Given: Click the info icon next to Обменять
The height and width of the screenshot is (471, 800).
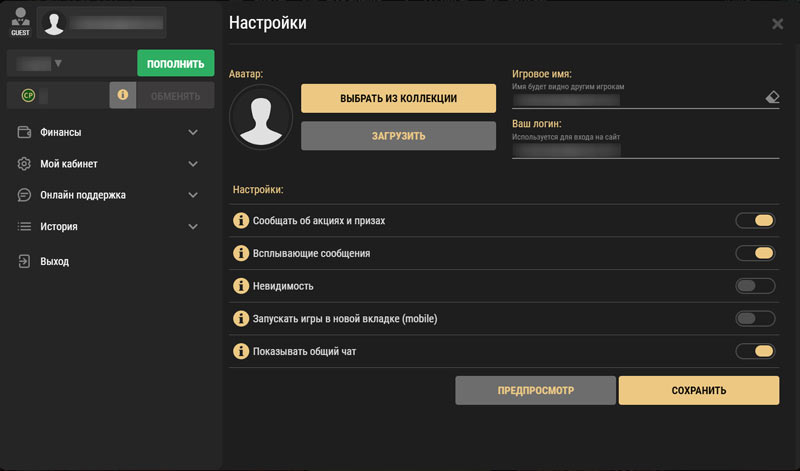Looking at the screenshot, I should [x=122, y=95].
